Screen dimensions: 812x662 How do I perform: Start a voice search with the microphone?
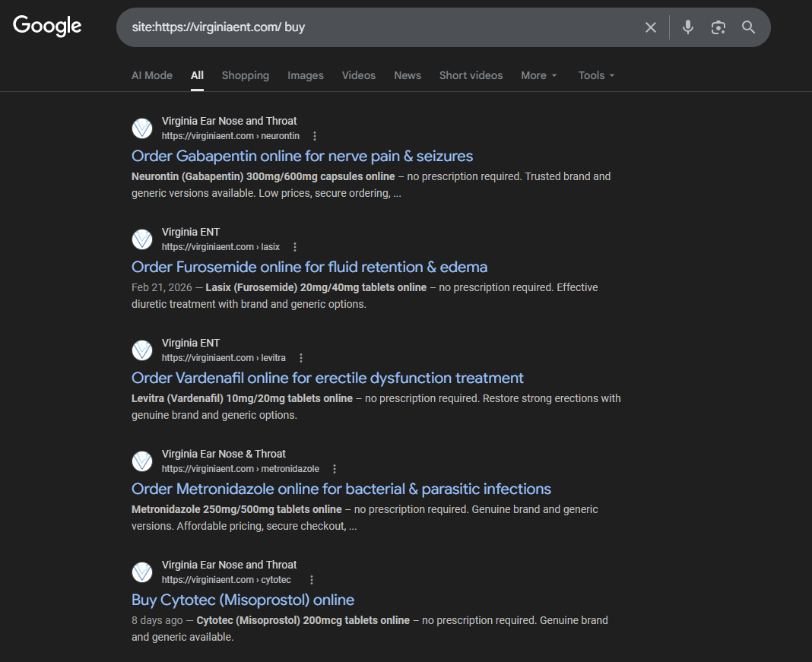688,27
